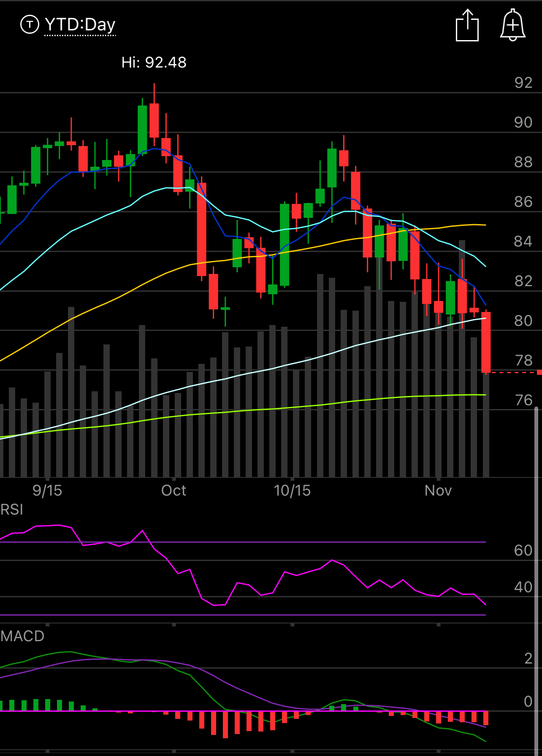The height and width of the screenshot is (756, 542).
Task: Tap the 82 price axis label
Action: (x=523, y=281)
